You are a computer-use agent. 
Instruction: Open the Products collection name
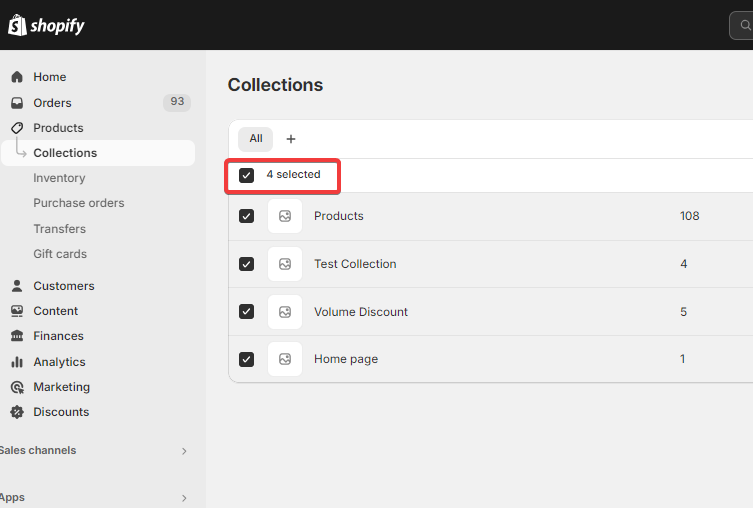tap(339, 216)
